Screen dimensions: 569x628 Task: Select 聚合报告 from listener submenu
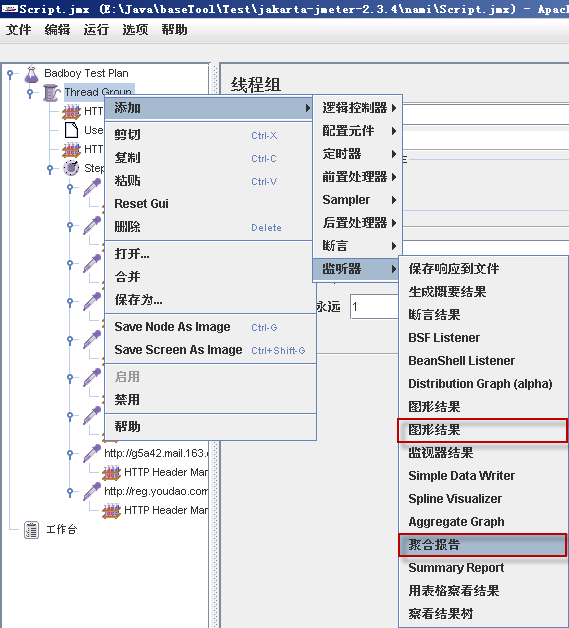pos(483,545)
